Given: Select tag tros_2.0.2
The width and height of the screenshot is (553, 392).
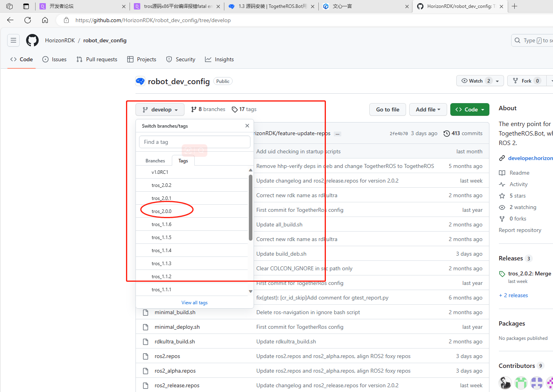Looking at the screenshot, I should tap(192, 185).
